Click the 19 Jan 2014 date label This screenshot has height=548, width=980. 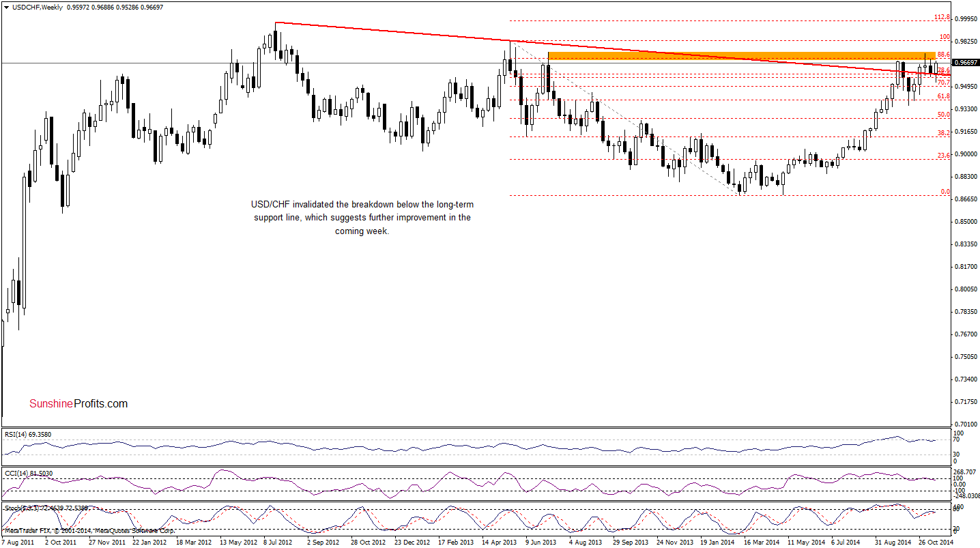719,543
